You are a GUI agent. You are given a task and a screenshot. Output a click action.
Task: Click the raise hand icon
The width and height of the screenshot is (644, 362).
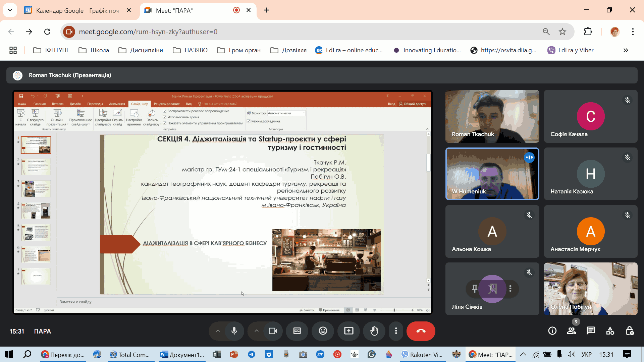pyautogui.click(x=374, y=331)
